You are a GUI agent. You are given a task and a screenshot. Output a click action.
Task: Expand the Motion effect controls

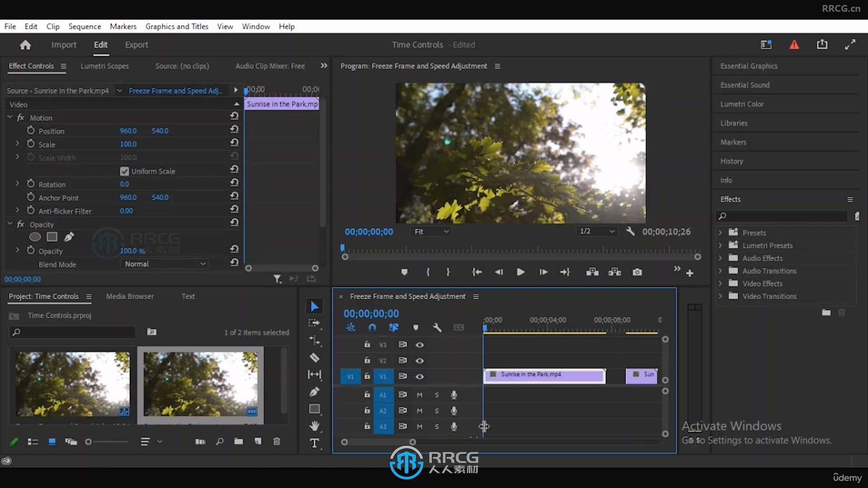tap(11, 117)
